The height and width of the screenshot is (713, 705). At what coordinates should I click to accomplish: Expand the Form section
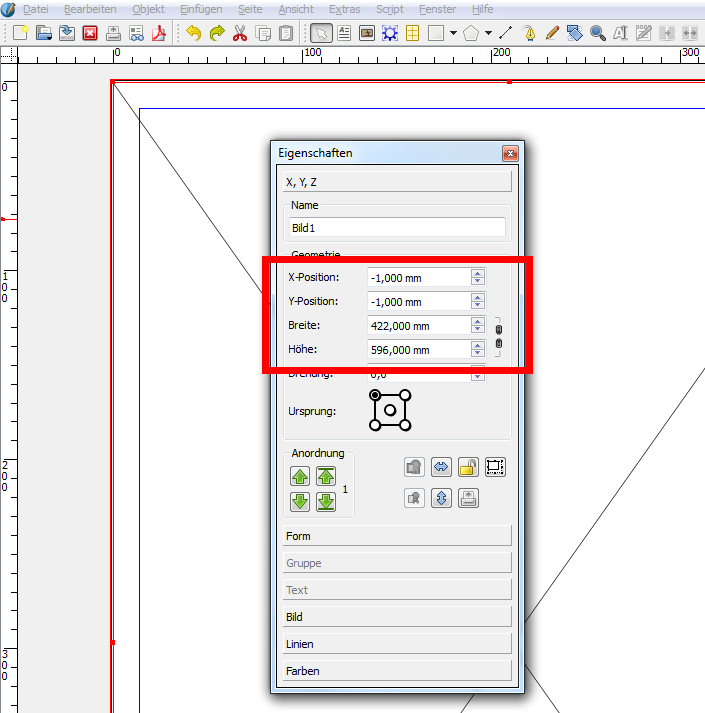click(398, 536)
